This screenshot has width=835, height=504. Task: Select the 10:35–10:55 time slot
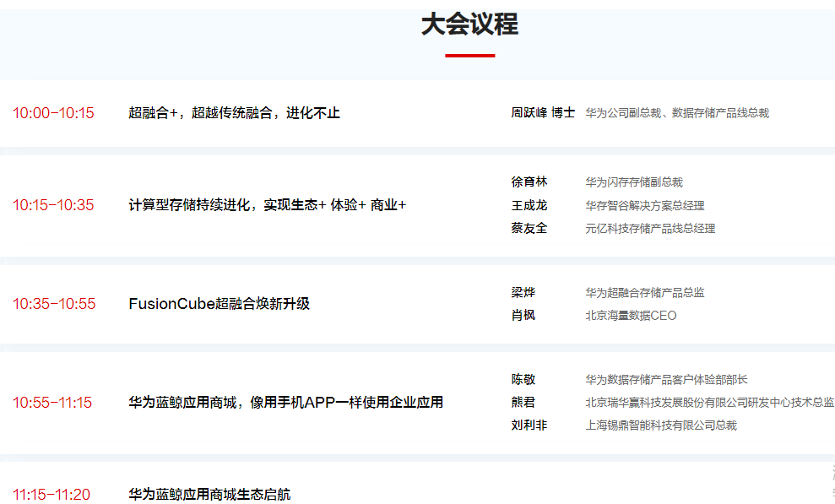pyautogui.click(x=54, y=304)
